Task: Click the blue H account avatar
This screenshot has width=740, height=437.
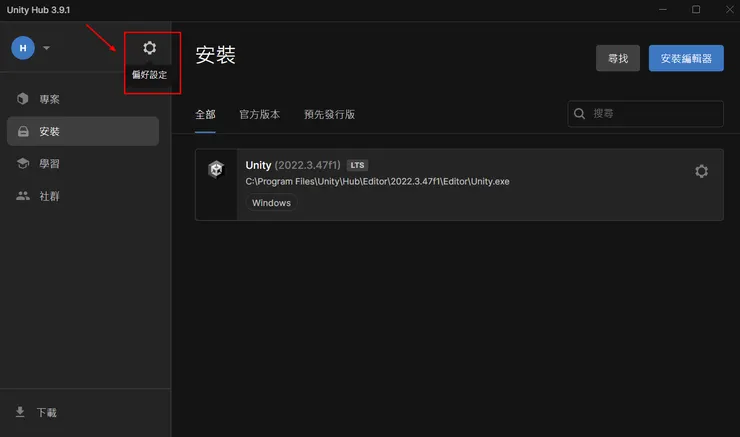Action: point(23,48)
